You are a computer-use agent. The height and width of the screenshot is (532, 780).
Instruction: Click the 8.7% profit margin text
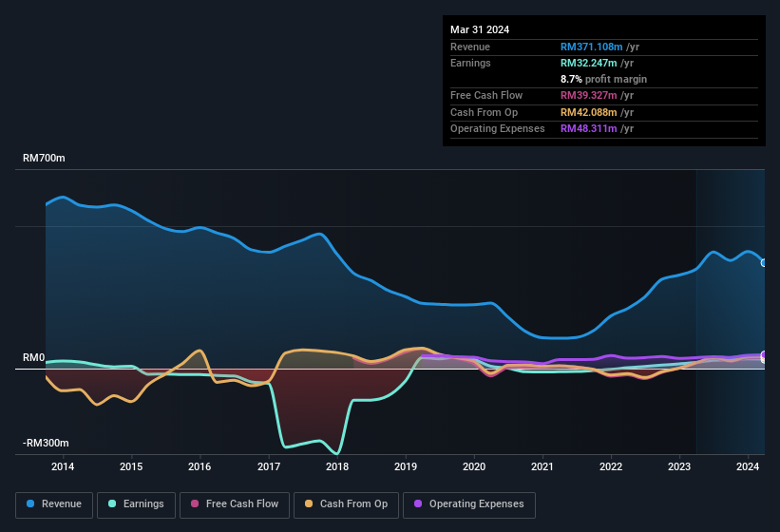pos(604,79)
